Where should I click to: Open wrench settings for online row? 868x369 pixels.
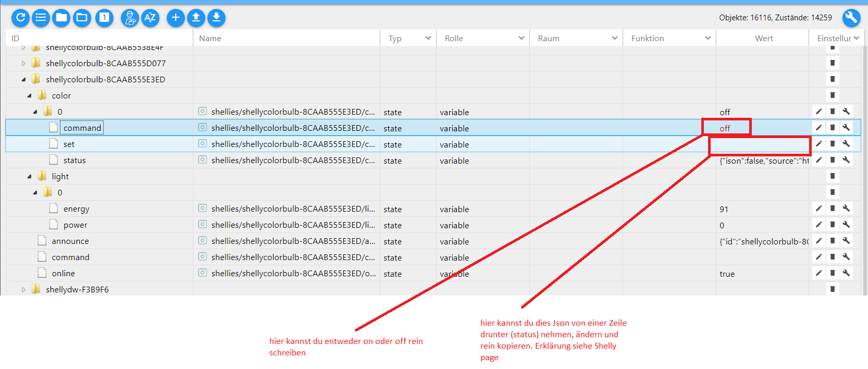846,273
